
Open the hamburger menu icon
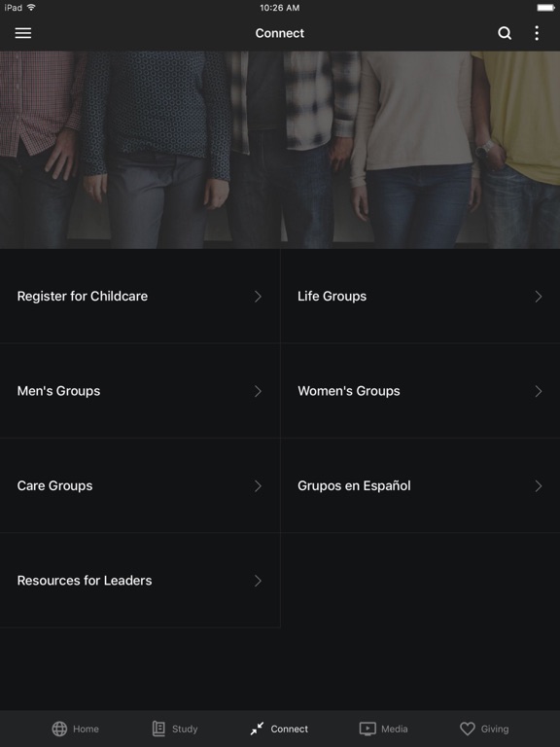pyautogui.click(x=23, y=33)
